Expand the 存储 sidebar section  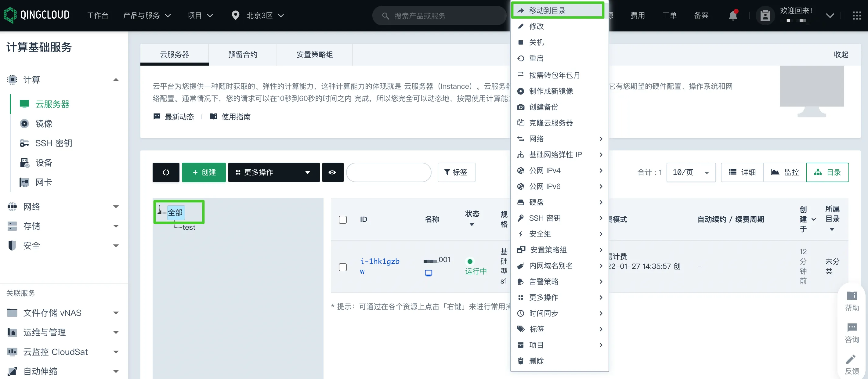116,226
